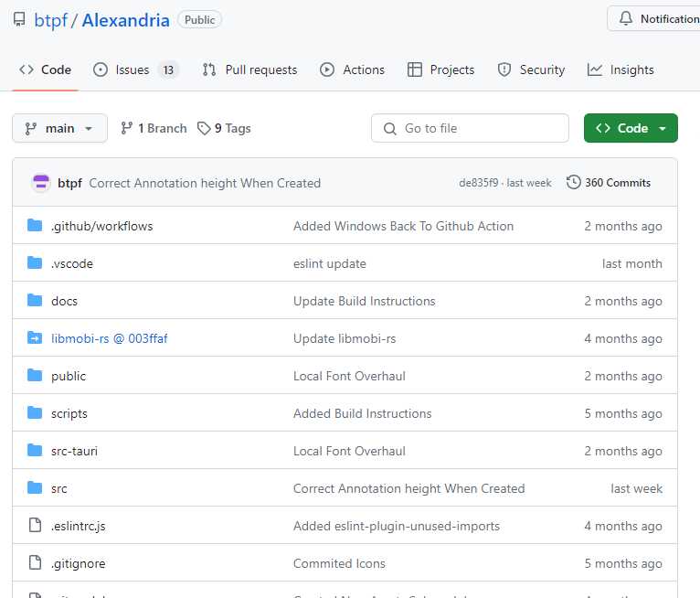The image size is (700, 598).
Task: Click the folder icon in the src row
Action: [x=35, y=488]
